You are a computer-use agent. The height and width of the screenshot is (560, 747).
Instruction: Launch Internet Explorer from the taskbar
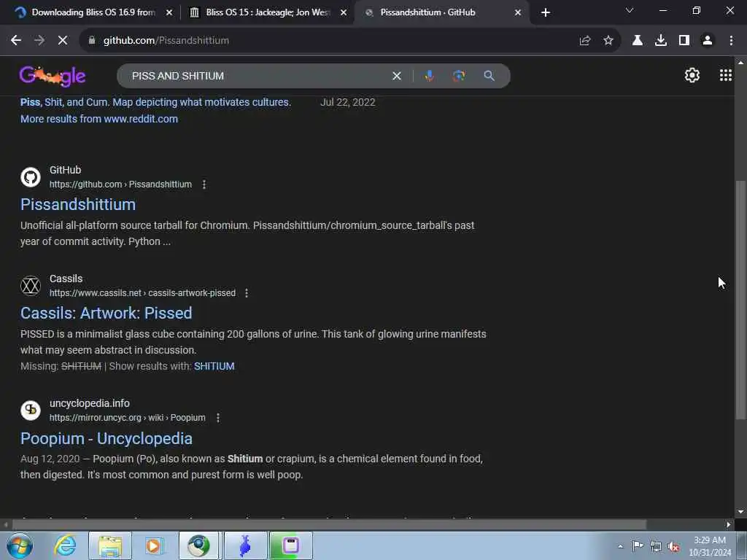point(64,545)
